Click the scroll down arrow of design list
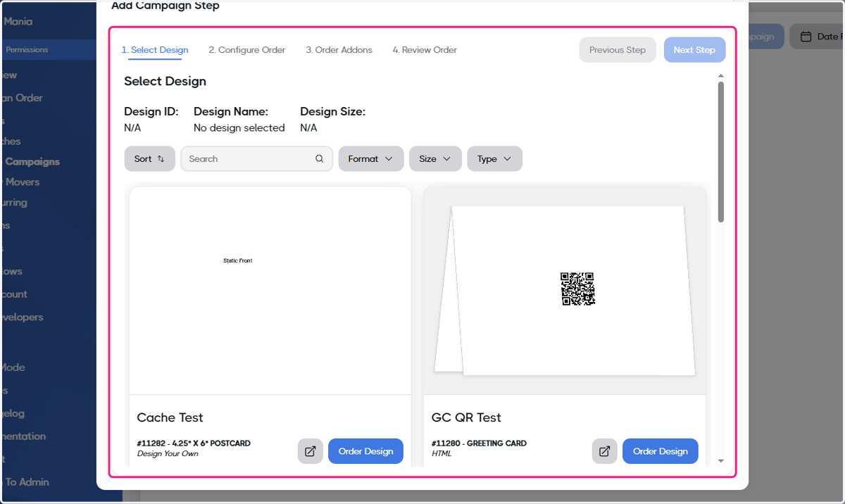The image size is (845, 504). coord(721,461)
